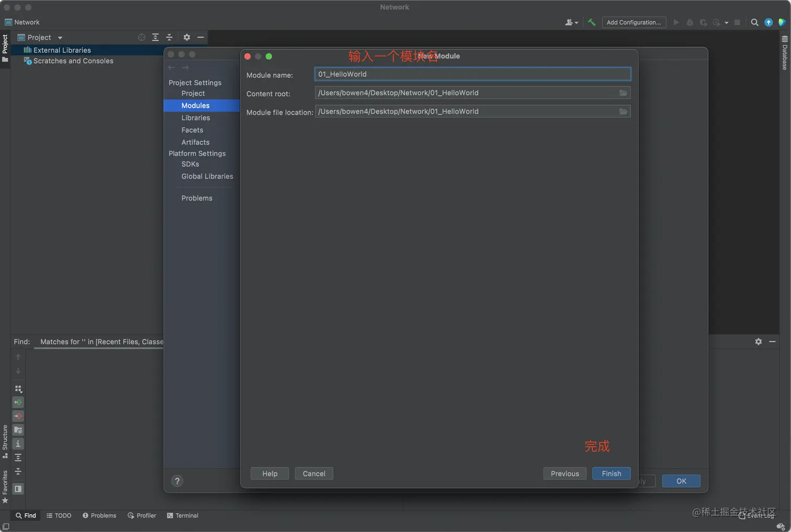
Task: Click the Project vertical side tab
Action: coord(5,48)
